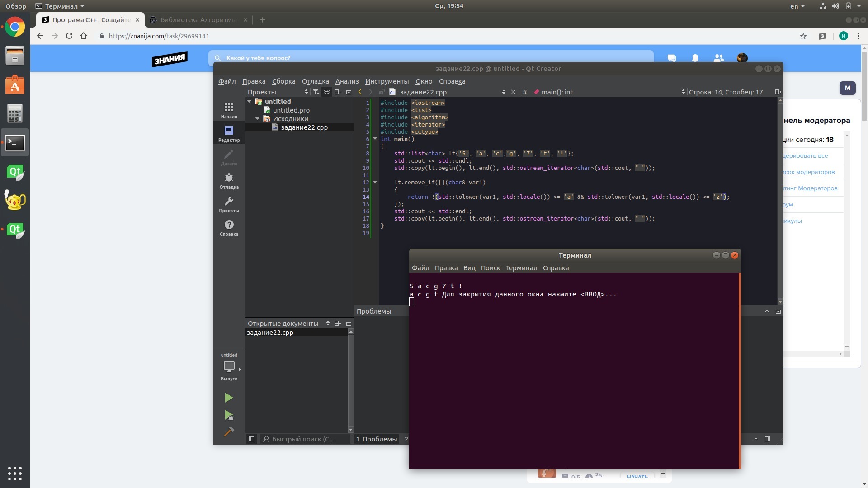Open Help (Справка) mode in sidebar
This screenshot has width=868, height=488.
click(x=229, y=227)
